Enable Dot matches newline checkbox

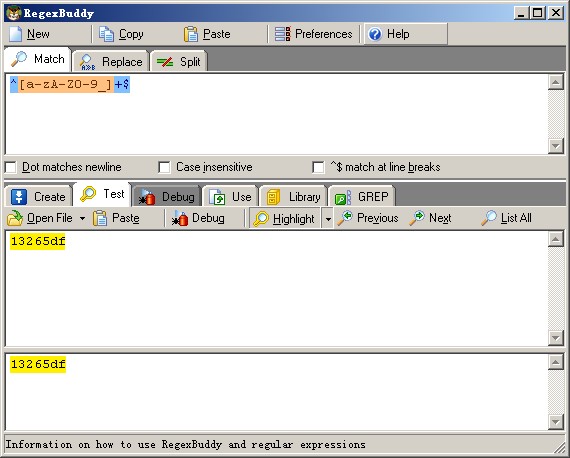(11, 168)
